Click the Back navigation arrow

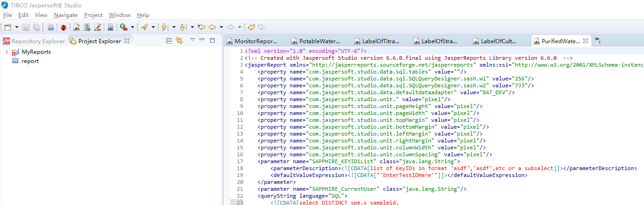(x=212, y=27)
